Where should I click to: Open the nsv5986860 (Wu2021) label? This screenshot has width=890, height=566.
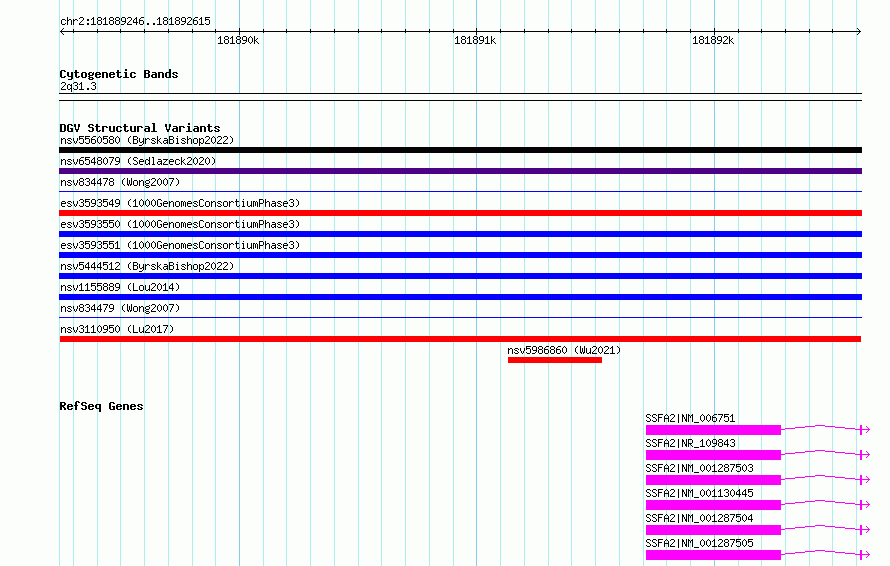564,350
